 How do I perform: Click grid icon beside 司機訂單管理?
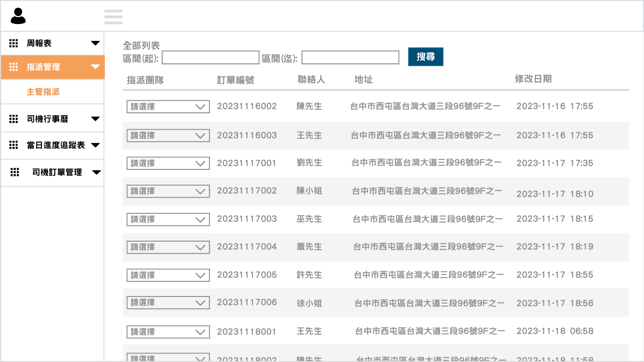click(x=15, y=172)
